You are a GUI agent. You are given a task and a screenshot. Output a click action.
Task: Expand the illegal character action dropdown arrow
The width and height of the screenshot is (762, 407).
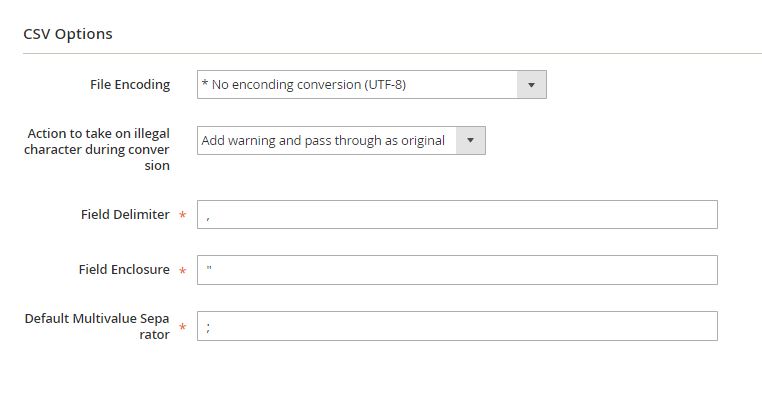[x=470, y=141]
